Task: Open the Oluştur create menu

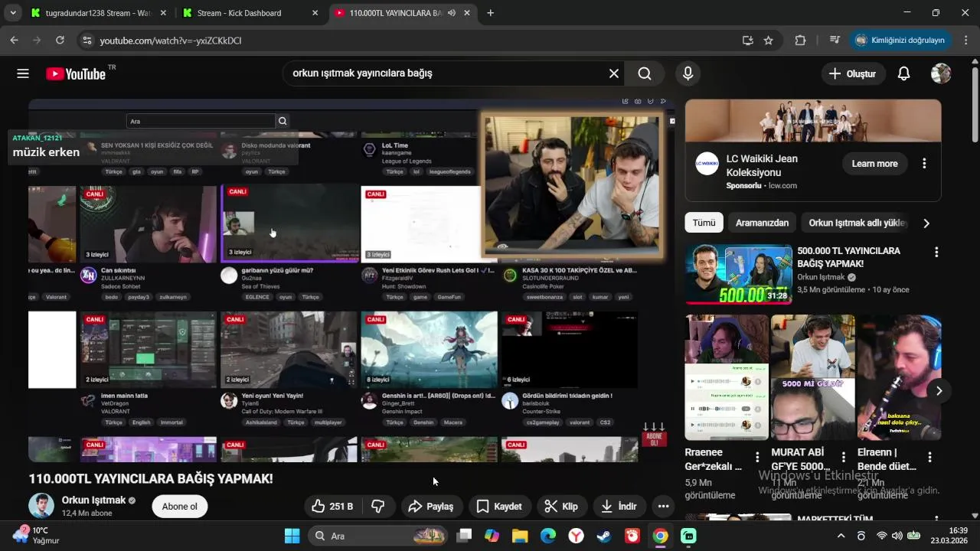Action: tap(852, 73)
